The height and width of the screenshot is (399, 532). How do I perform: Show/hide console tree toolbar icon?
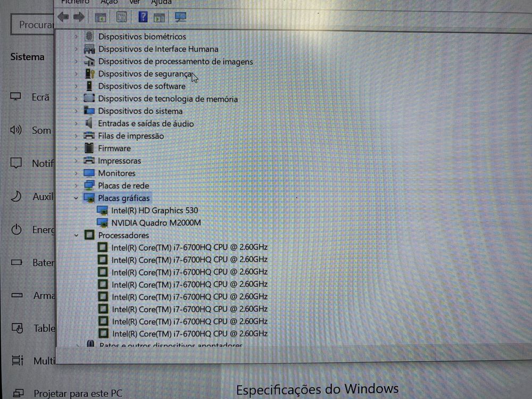101,18
